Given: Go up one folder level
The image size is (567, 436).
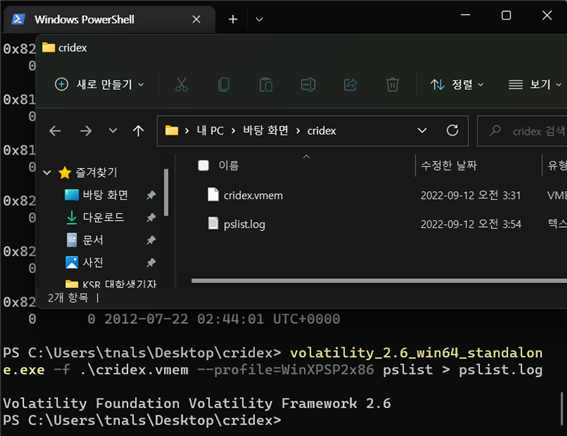Looking at the screenshot, I should click(x=138, y=131).
